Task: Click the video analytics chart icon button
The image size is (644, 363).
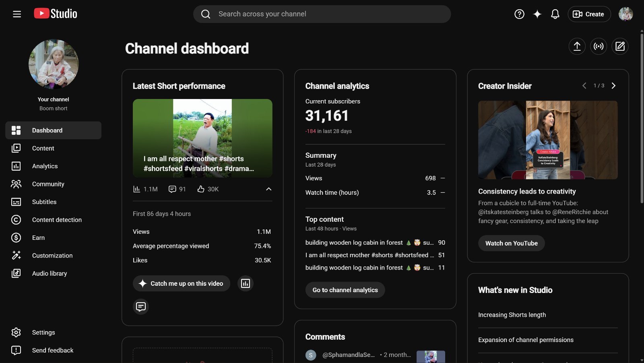Action: pyautogui.click(x=246, y=283)
